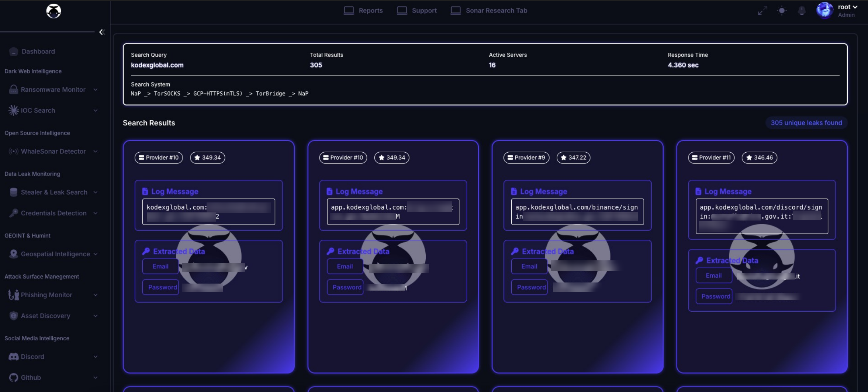868x392 pixels.
Task: Click the monitor icon beside Reports
Action: point(349,10)
